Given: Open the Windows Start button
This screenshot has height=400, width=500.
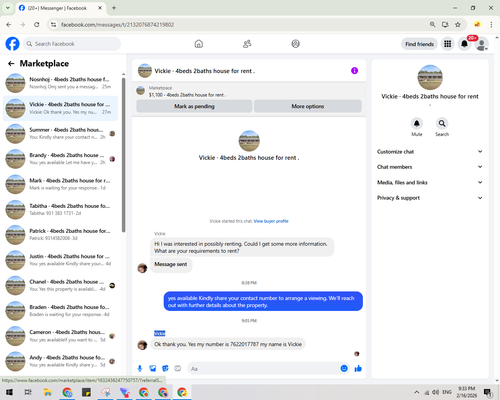Looking at the screenshot, I should 9,392.
